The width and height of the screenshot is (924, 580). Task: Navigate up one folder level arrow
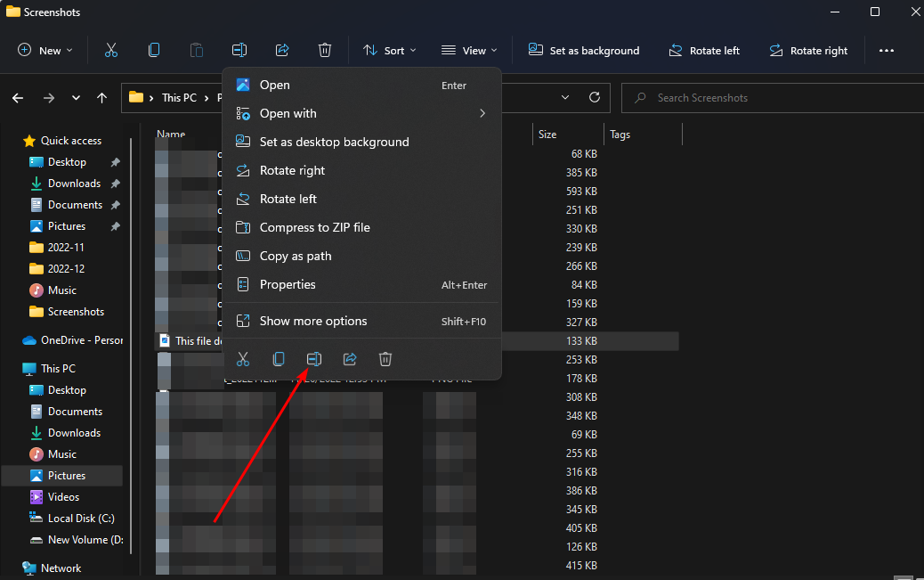click(x=102, y=98)
